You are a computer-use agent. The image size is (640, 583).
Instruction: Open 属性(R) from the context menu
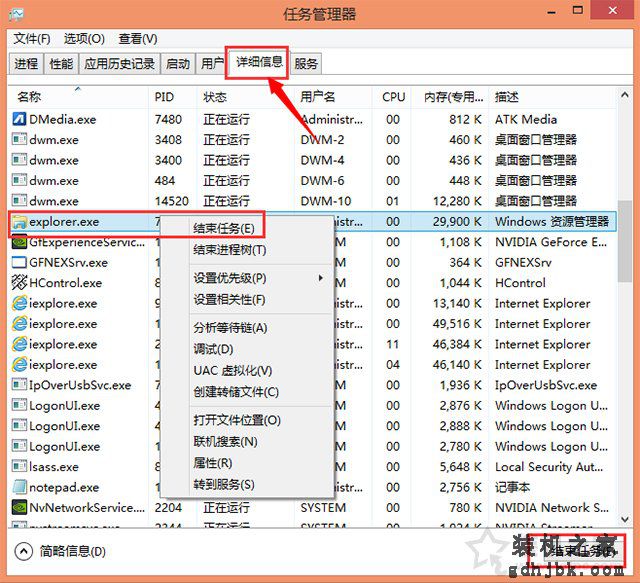[x=213, y=463]
